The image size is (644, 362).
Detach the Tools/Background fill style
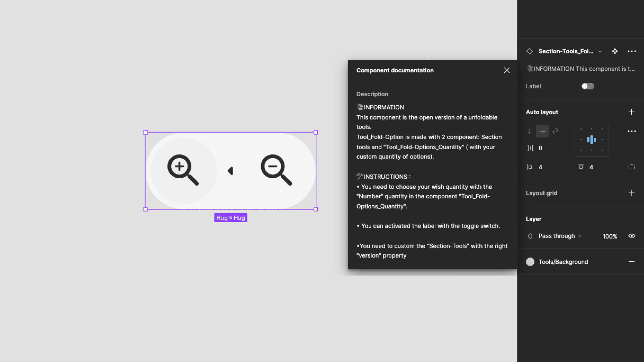tap(631, 262)
